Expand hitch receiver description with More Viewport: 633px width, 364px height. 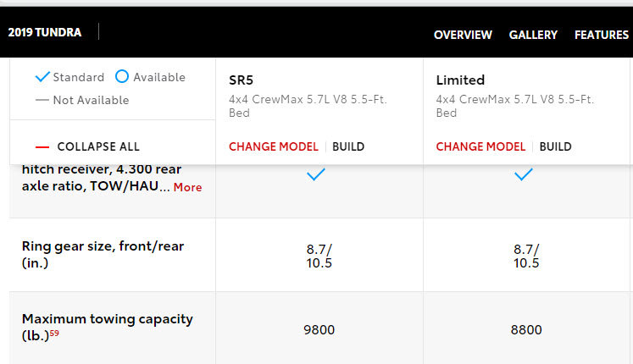click(x=188, y=187)
